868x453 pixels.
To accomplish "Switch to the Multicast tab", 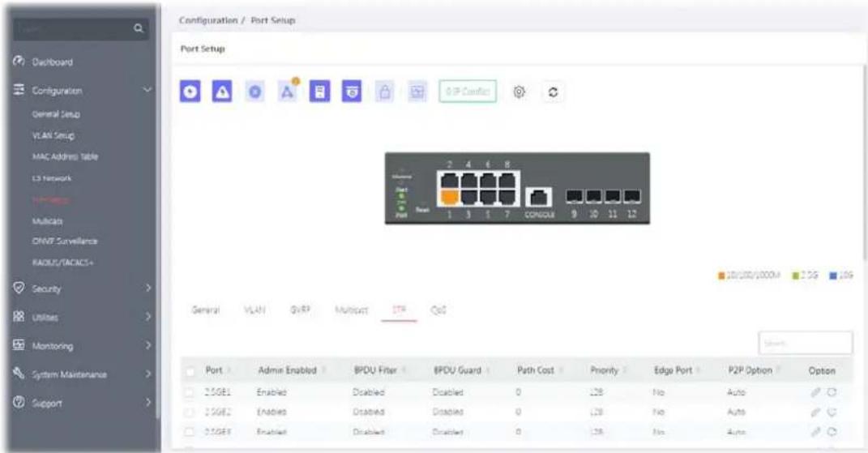I will [352, 310].
